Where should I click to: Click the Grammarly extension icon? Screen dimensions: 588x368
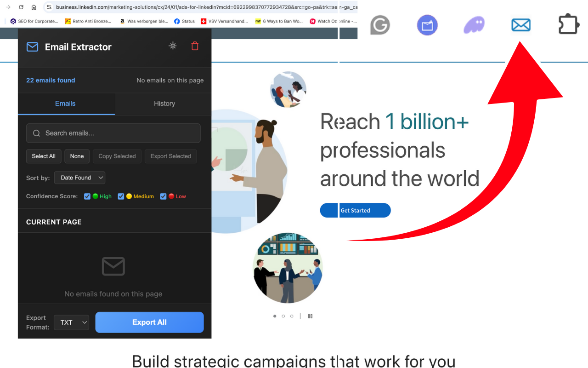pos(380,25)
